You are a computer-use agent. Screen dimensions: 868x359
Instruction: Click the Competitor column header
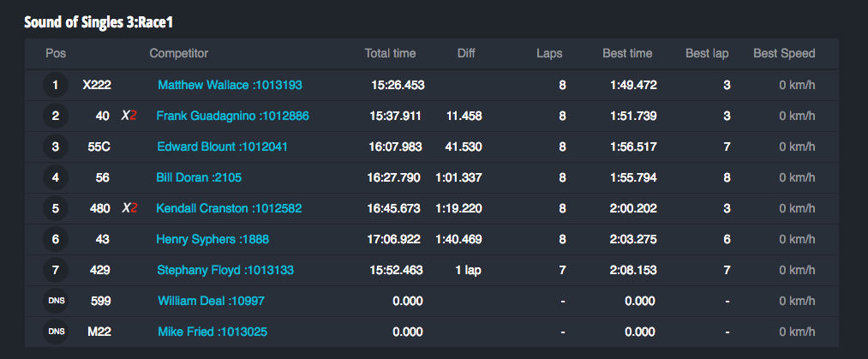click(x=179, y=53)
